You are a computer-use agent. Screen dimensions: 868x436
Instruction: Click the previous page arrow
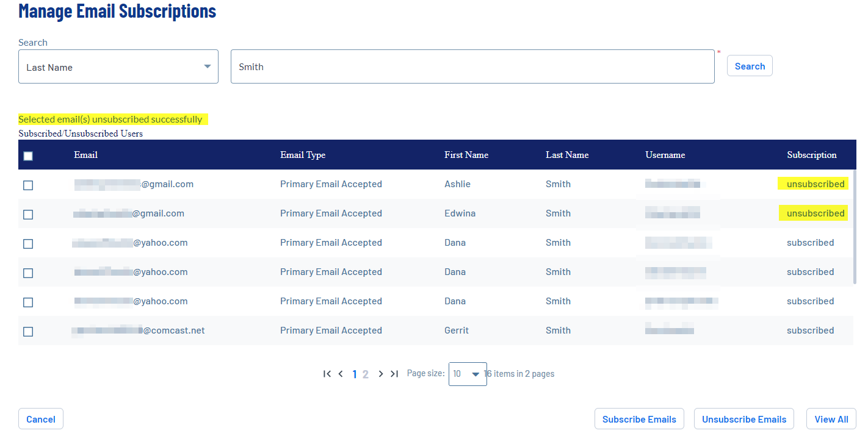[341, 374]
